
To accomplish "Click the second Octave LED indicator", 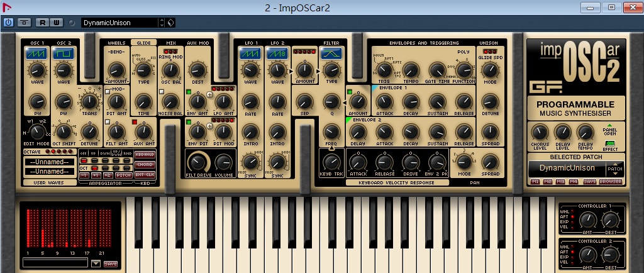I will [x=53, y=152].
